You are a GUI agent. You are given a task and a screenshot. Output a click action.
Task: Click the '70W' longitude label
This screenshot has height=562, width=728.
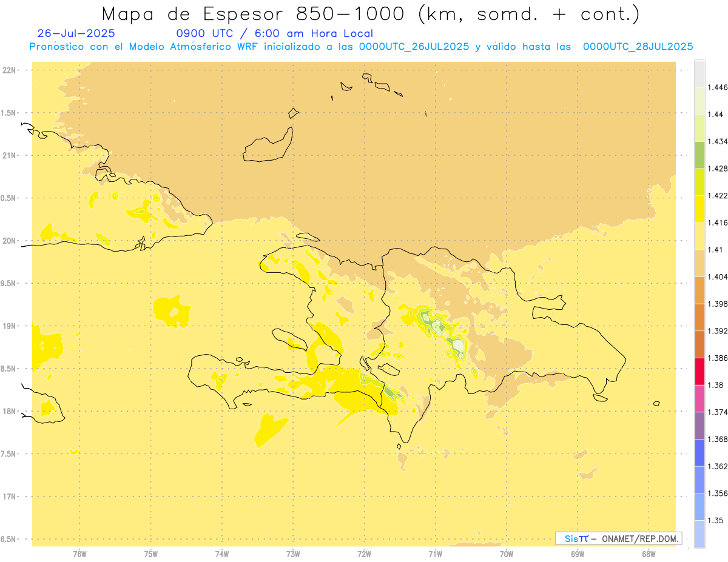(x=507, y=554)
